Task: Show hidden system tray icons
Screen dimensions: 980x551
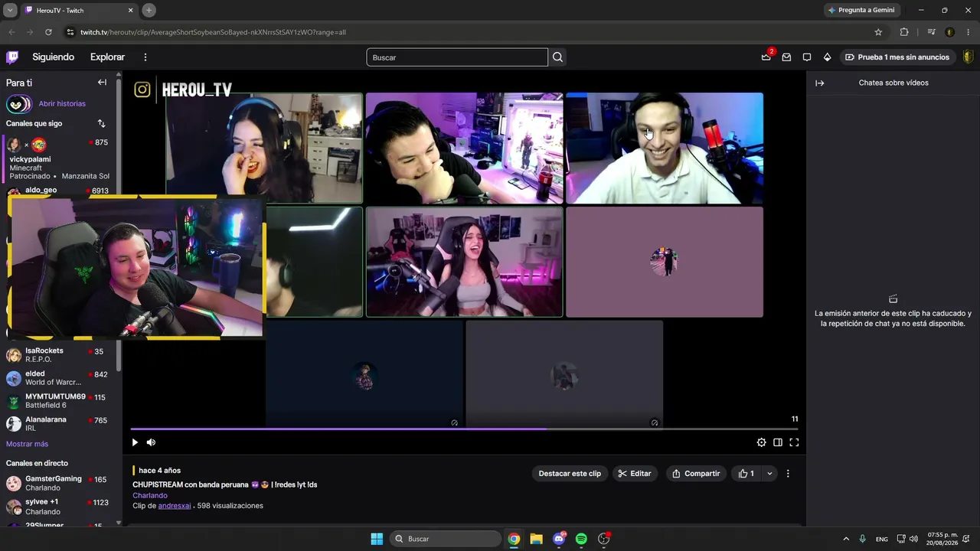Action: tap(846, 539)
